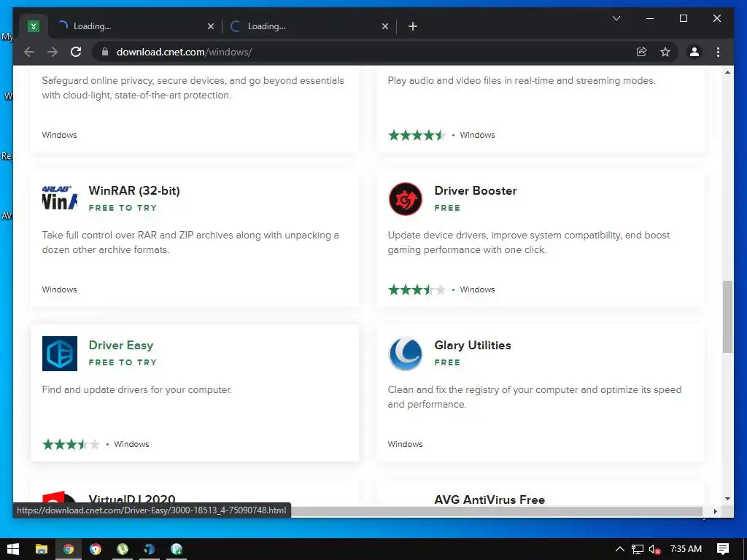
Task: Open the Chrome three-dot menu
Action: coord(718,52)
